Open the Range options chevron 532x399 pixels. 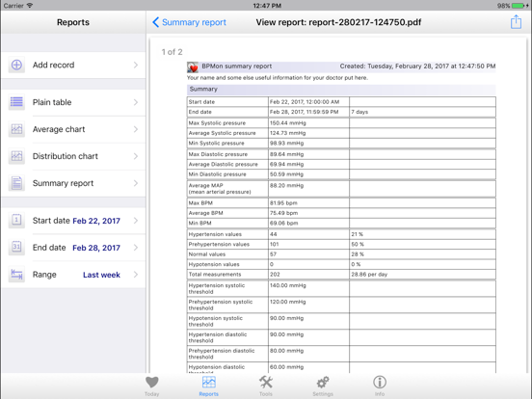point(136,275)
